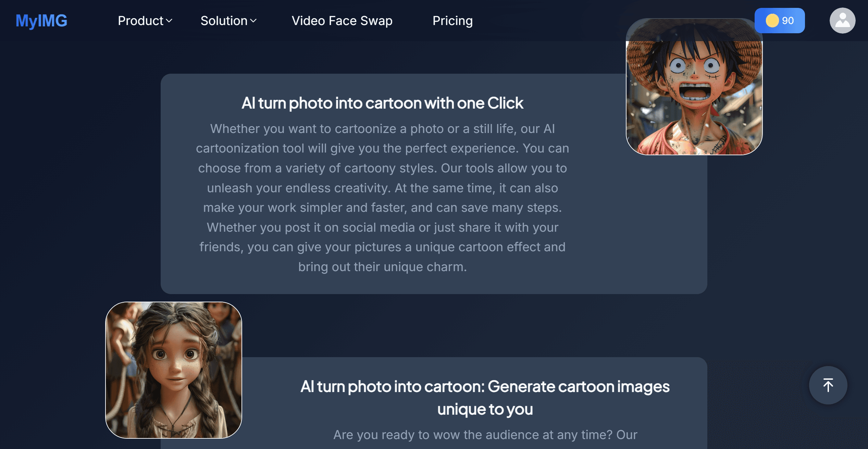Go to the Pricing page
The height and width of the screenshot is (449, 868).
452,21
